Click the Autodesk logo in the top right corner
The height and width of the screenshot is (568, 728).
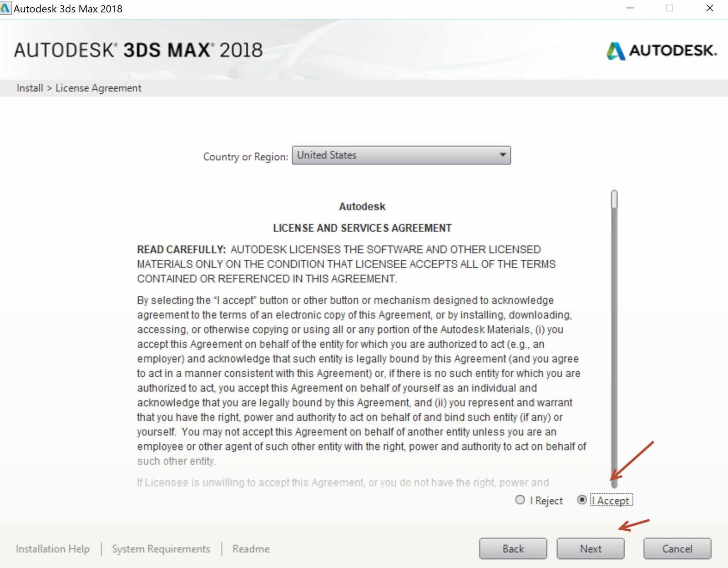pyautogui.click(x=659, y=51)
